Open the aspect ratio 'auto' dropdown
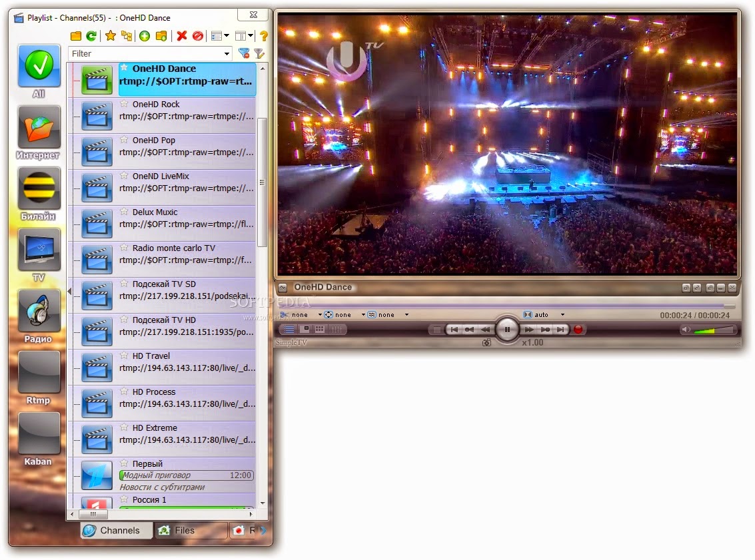Viewport: 755px width, 560px height. (x=562, y=315)
